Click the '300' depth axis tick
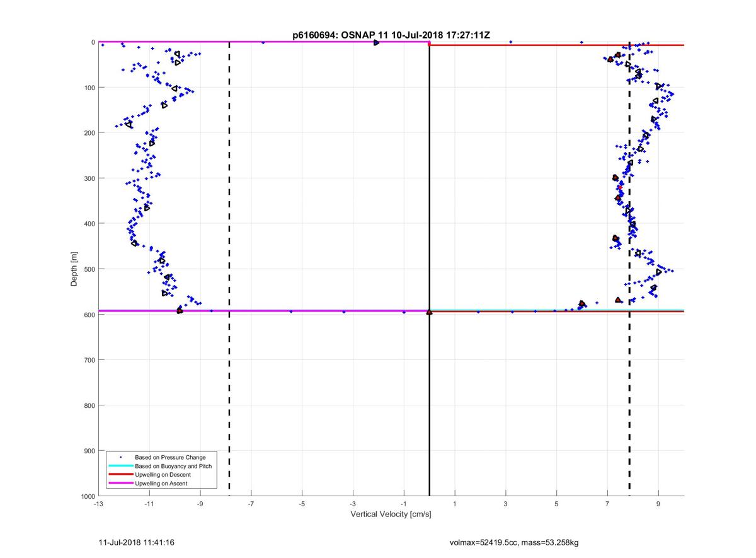Image resolution: width=756 pixels, height=558 pixels. click(x=89, y=178)
